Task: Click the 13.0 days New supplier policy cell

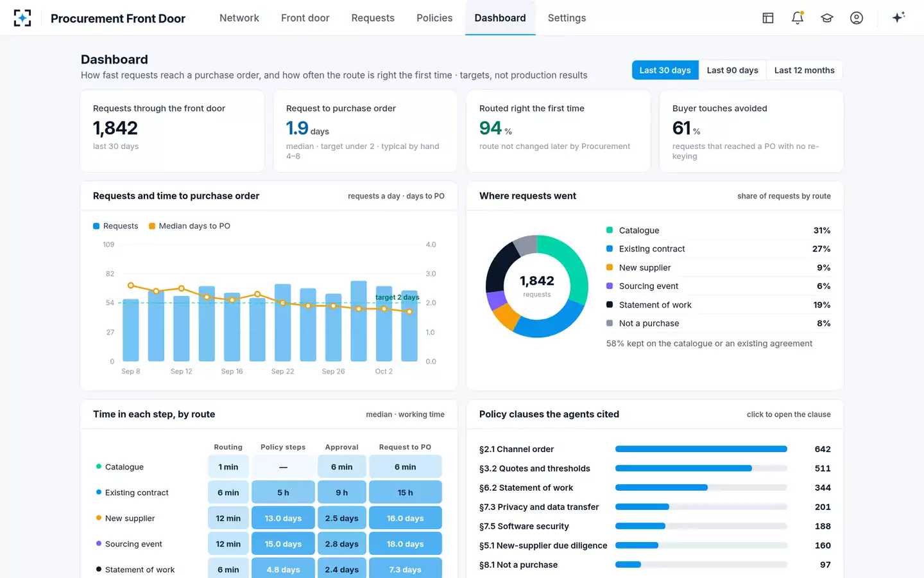Action: [283, 518]
